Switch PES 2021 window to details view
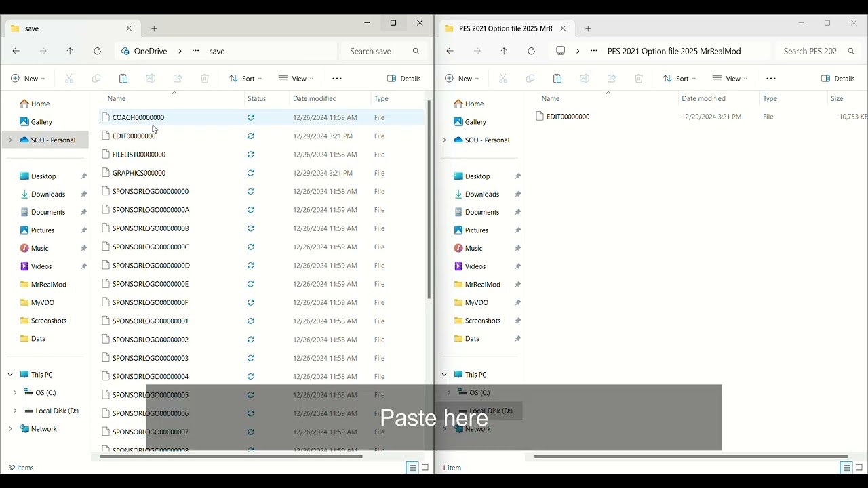868x488 pixels. coord(846,468)
